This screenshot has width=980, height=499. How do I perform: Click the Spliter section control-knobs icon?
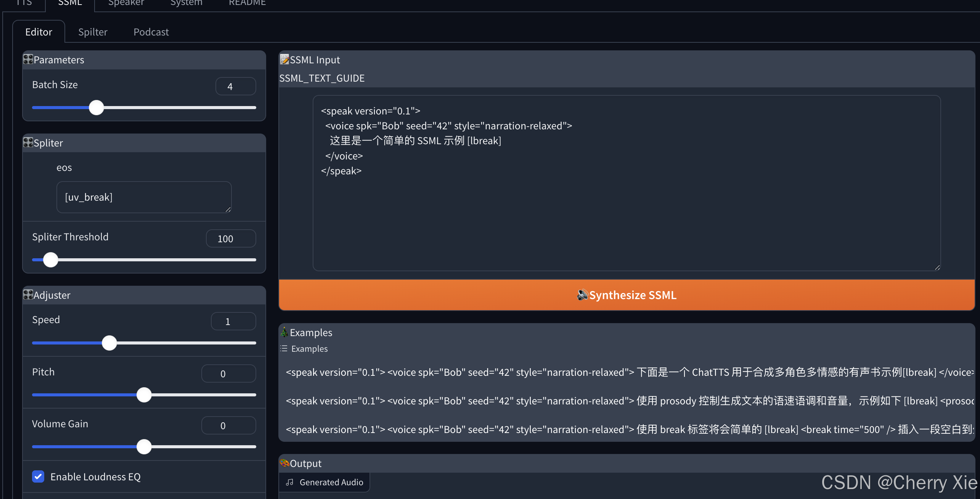[28, 143]
